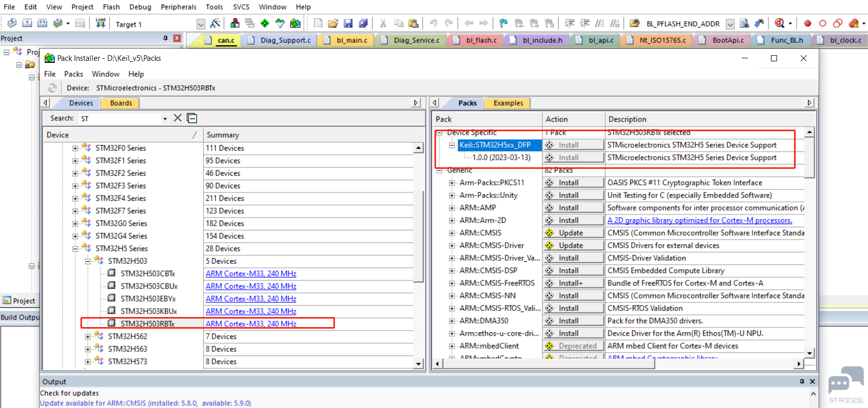Click the device Search input field

click(119, 119)
